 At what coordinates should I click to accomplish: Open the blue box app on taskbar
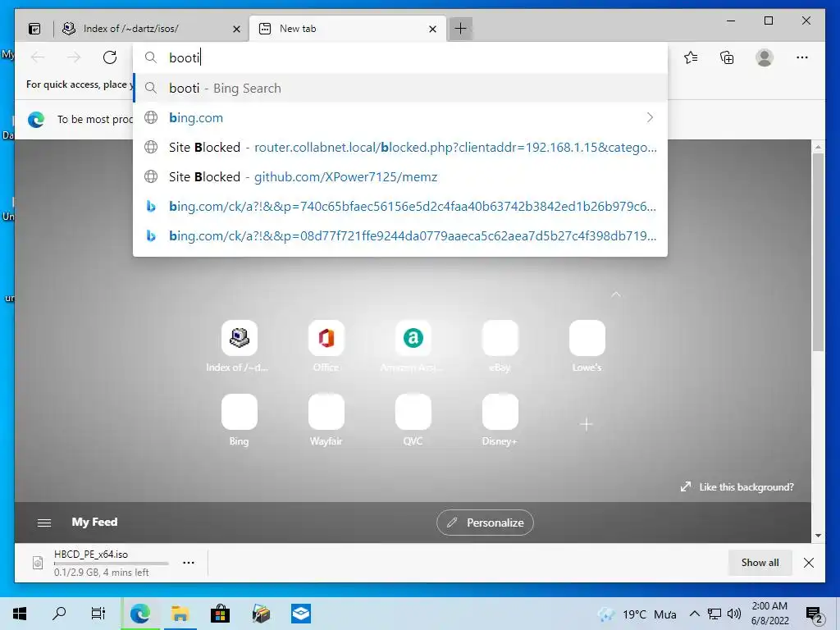coord(301,614)
